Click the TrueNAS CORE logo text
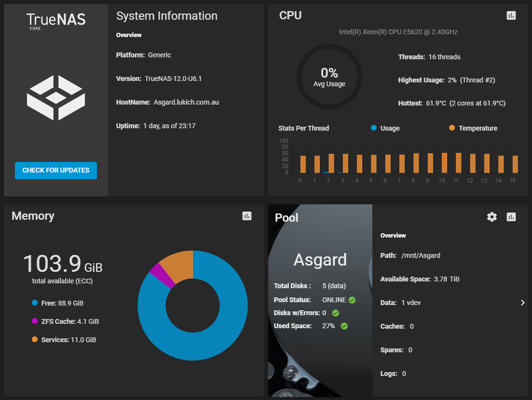The width and height of the screenshot is (532, 400). [56, 21]
